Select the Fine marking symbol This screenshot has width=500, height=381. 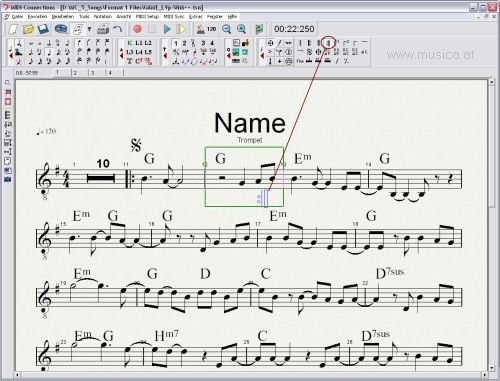click(x=300, y=61)
